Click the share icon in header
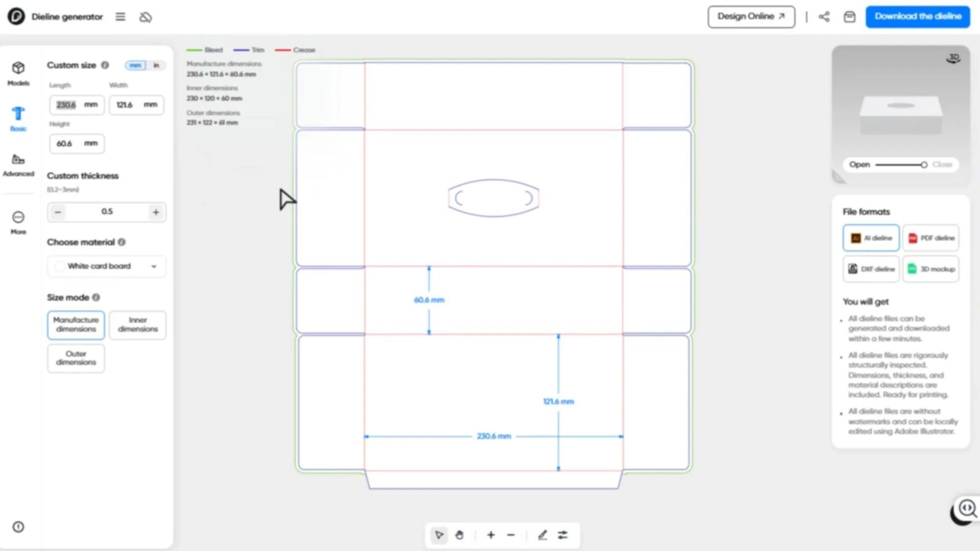Image resolution: width=980 pixels, height=551 pixels. coord(824,17)
